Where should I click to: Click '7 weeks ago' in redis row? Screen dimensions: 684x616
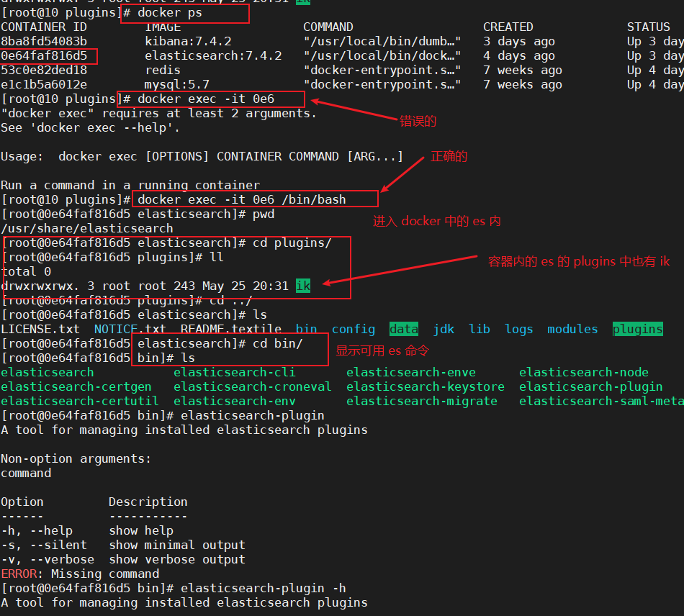[x=523, y=71]
